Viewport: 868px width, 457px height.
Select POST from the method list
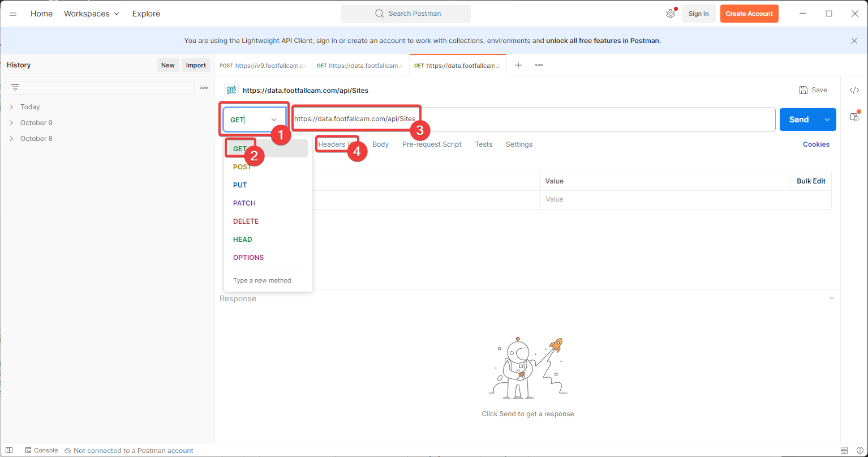pyautogui.click(x=242, y=167)
